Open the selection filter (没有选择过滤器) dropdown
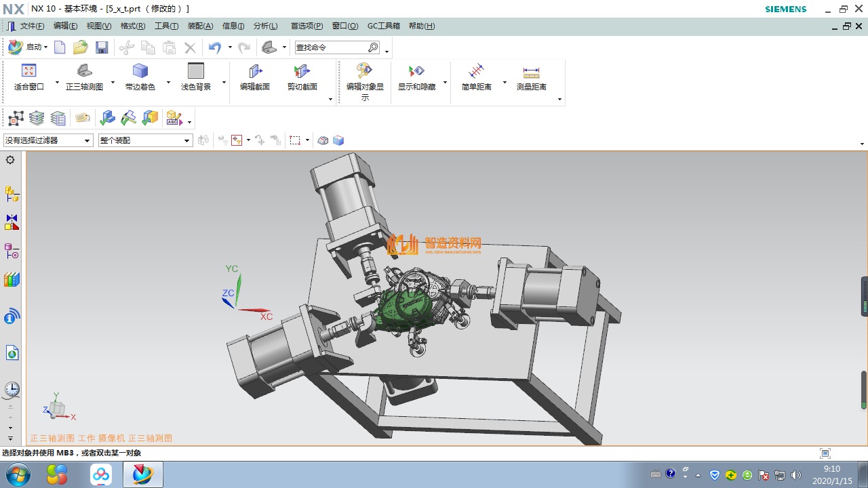 47,140
